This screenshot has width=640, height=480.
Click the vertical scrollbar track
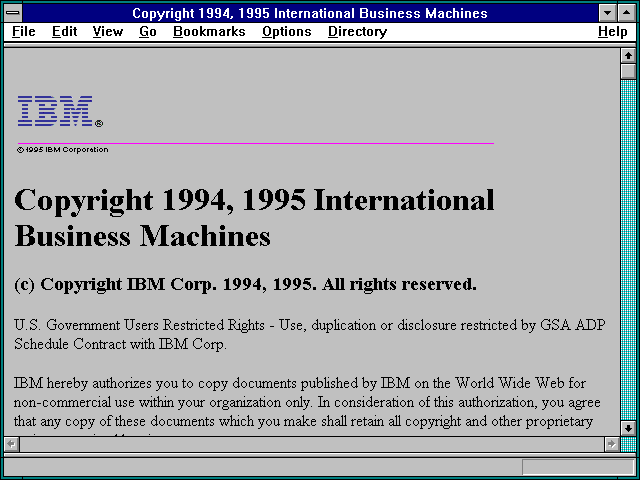click(628, 250)
